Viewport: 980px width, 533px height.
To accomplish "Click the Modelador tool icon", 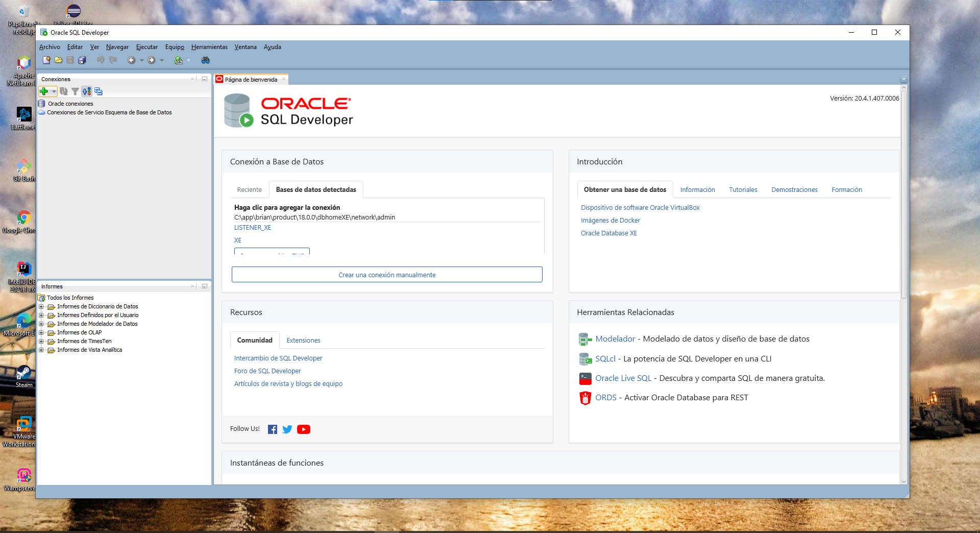I will [x=585, y=339].
